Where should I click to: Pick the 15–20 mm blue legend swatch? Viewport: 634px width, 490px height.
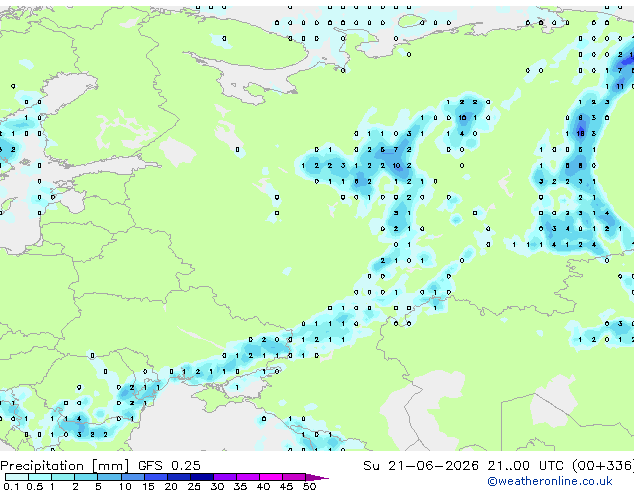point(155,477)
